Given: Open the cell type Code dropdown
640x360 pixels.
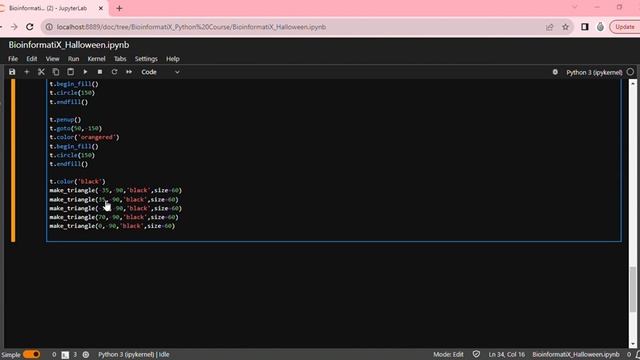Looking at the screenshot, I should [x=160, y=72].
